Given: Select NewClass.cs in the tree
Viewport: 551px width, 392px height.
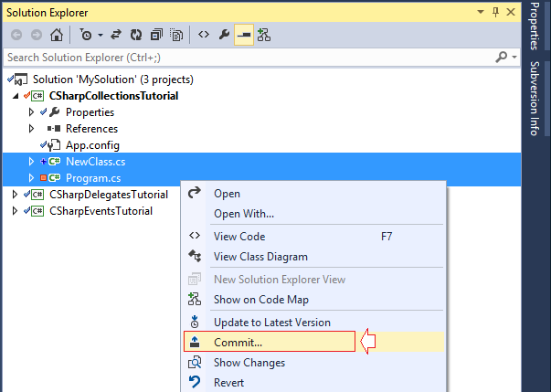Looking at the screenshot, I should [x=96, y=162].
